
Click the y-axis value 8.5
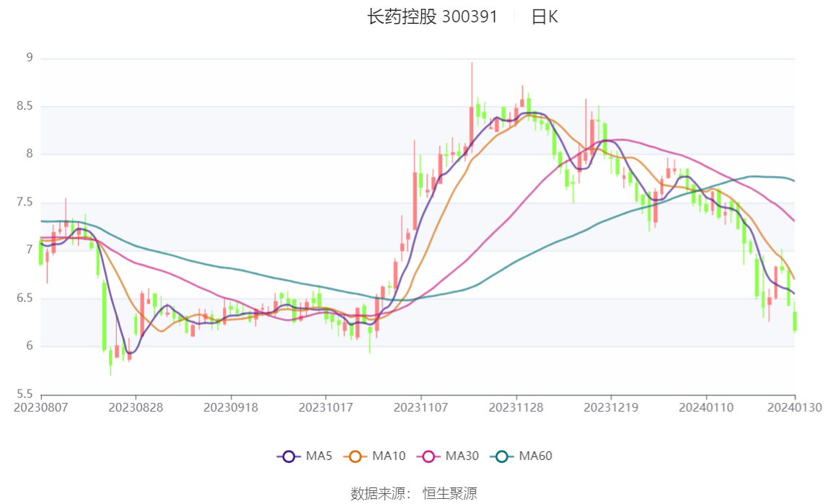pyautogui.click(x=25, y=106)
